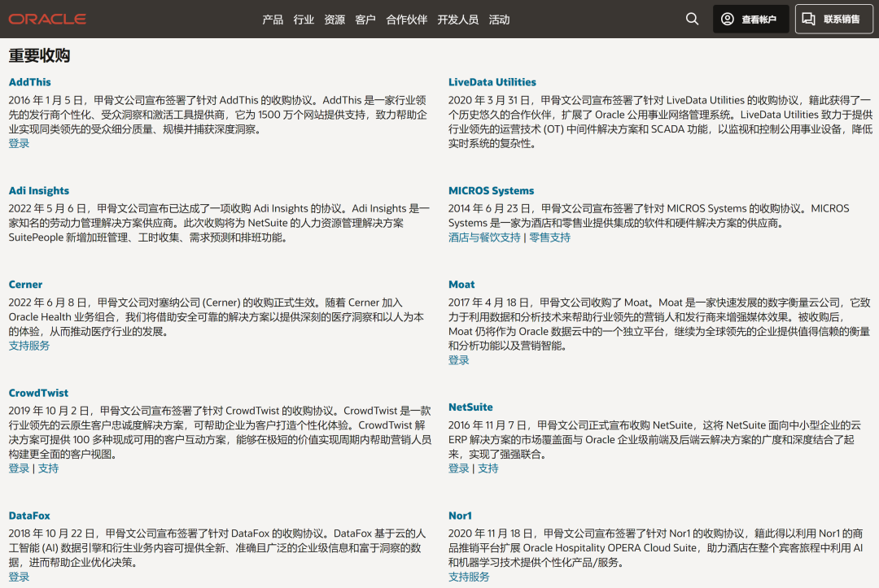The image size is (879, 588).
Task: Open the Adi Insights heading link
Action: [39, 191]
